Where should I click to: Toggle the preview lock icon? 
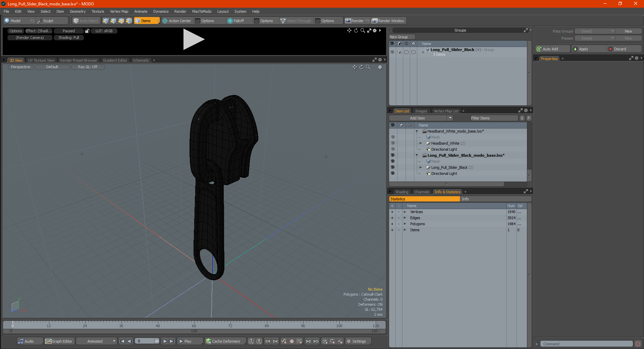point(87,31)
